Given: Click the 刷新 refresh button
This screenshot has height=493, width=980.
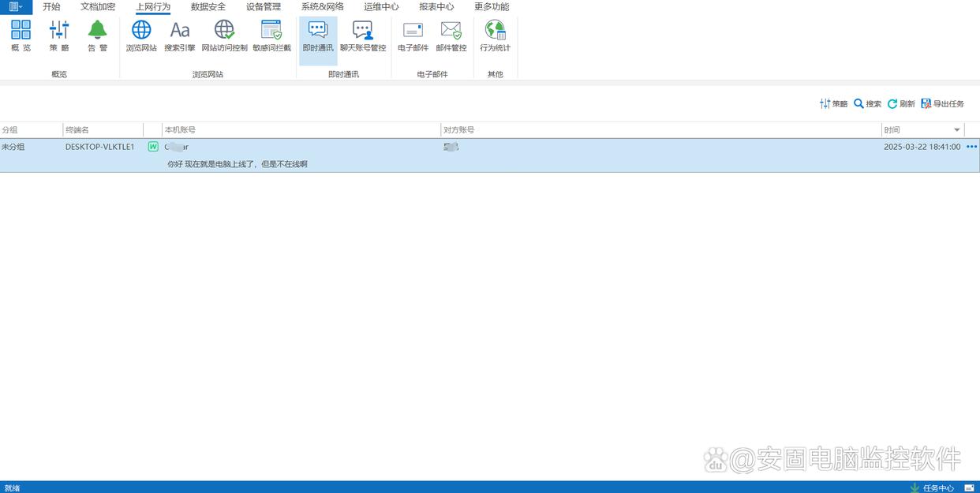Looking at the screenshot, I should [x=901, y=104].
